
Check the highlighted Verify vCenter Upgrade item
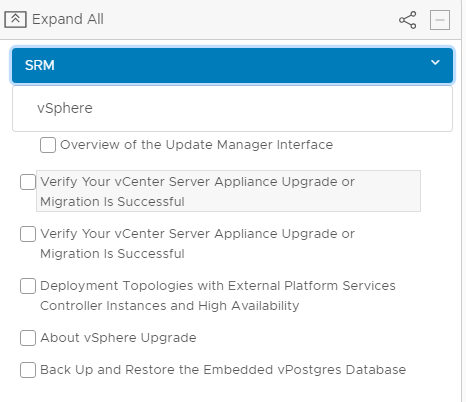[28, 182]
